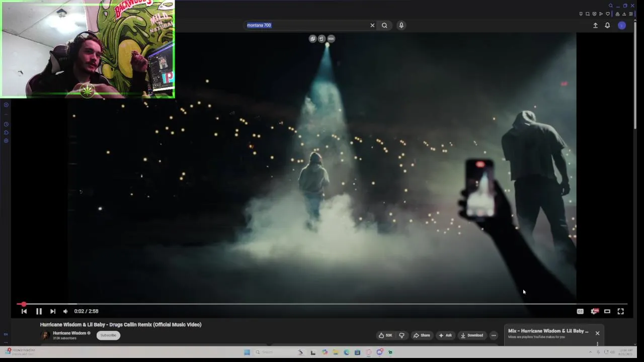Open the browser extensions lock icon
This screenshot has height=362, width=644.
(617, 14)
